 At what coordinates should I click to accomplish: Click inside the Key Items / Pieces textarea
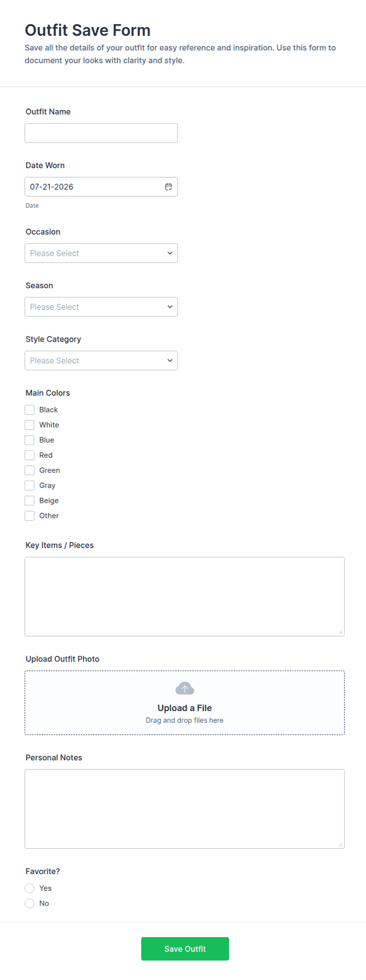(x=185, y=597)
